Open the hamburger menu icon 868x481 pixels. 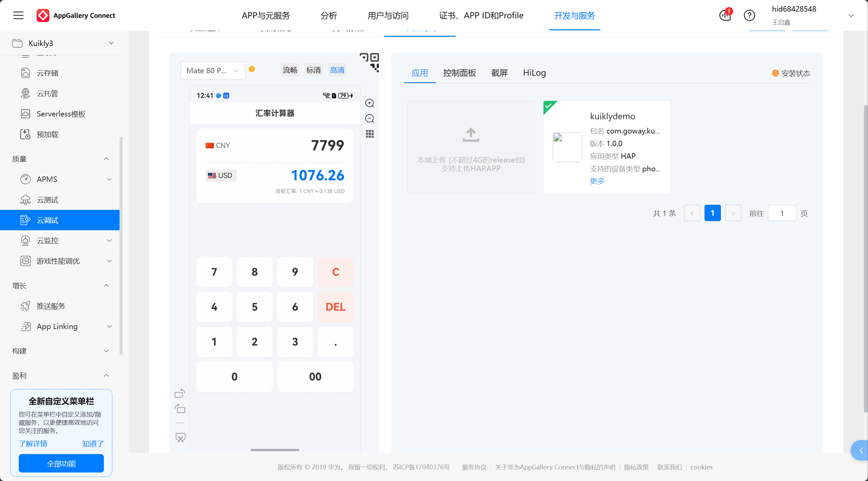(18, 15)
